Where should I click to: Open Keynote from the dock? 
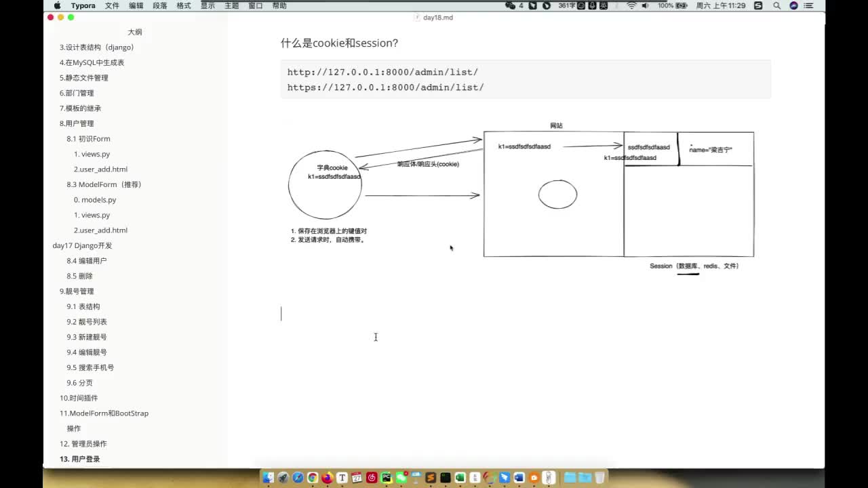pyautogui.click(x=416, y=478)
